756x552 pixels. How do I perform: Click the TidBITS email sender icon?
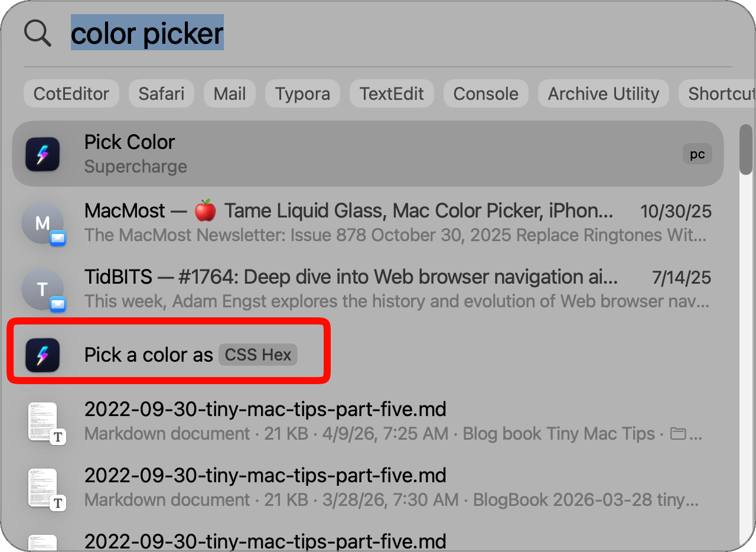[43, 289]
